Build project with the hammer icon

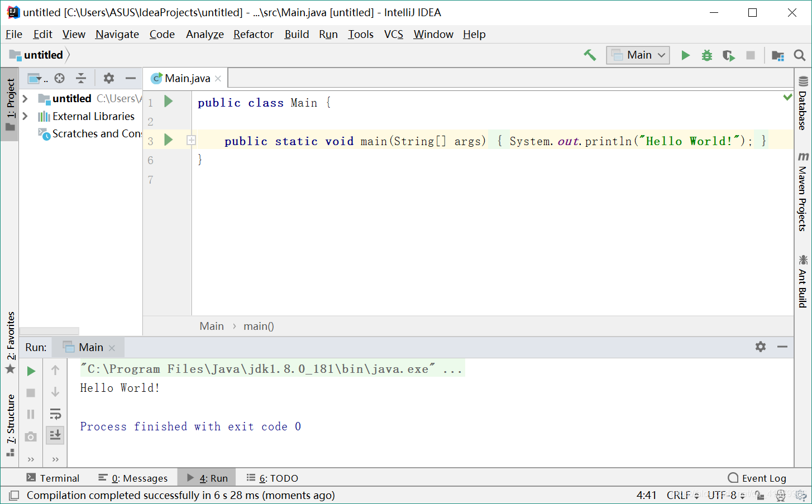[x=590, y=55]
